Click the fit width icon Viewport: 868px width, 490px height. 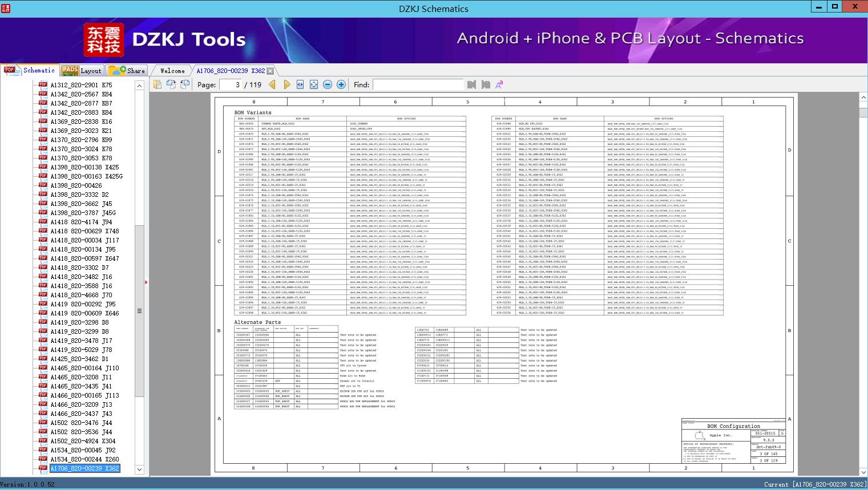tap(300, 84)
